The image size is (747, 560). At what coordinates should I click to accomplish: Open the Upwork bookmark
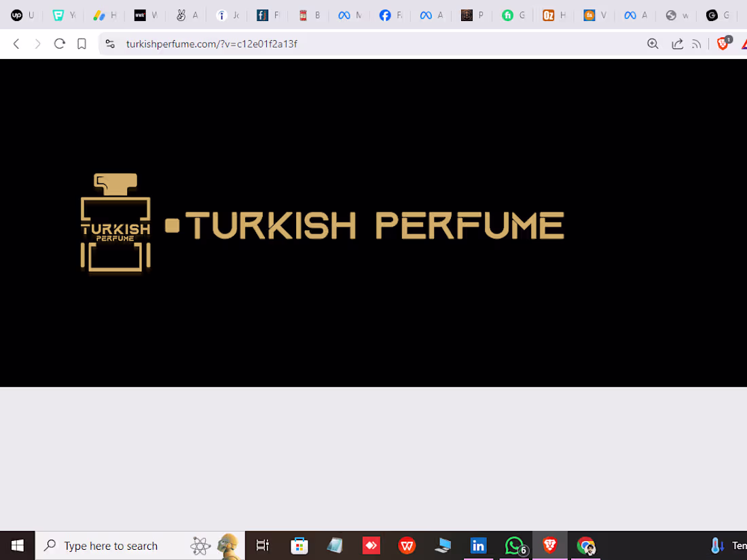15,15
